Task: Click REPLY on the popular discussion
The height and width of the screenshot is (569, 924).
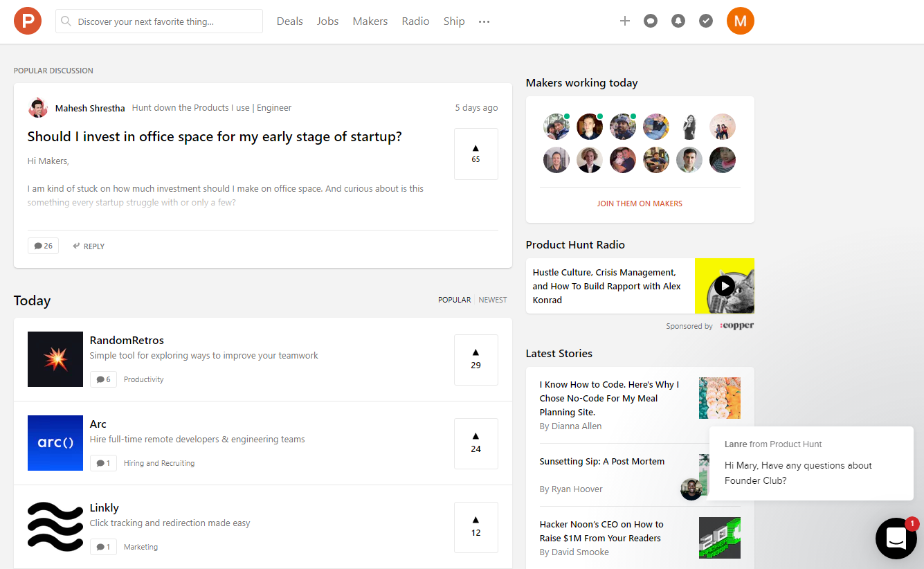Action: tap(89, 246)
